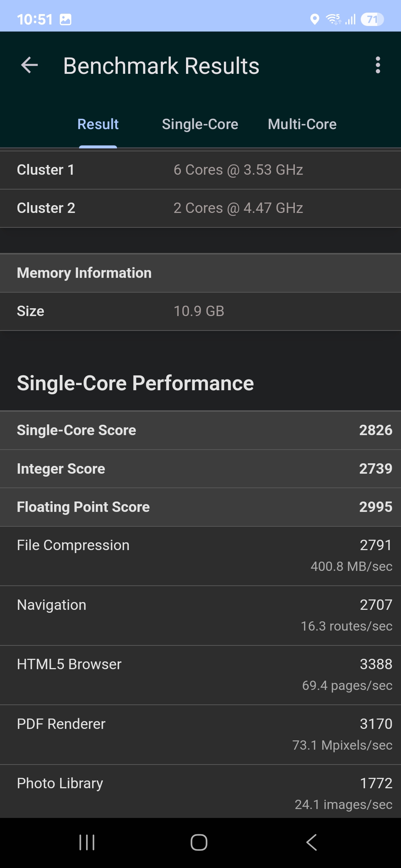Select the PDF Renderer result row
Viewport: 401px width, 868px height.
200,734
